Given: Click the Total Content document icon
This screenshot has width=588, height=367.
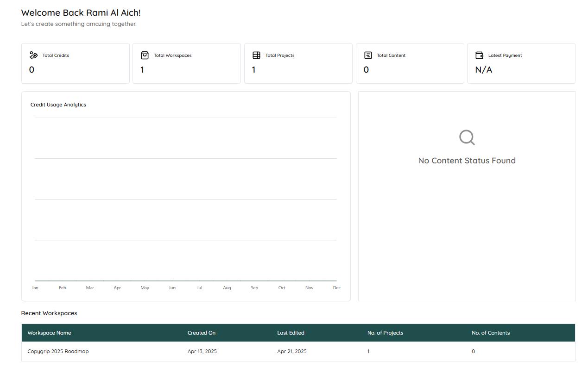Looking at the screenshot, I should tap(368, 56).
